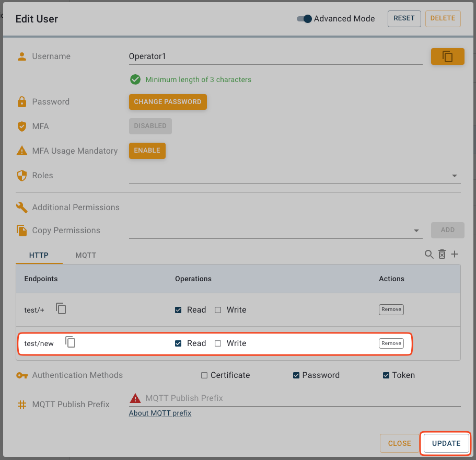Image resolution: width=476 pixels, height=460 pixels.
Task: Toggle the Advanced Mode switch
Action: pos(304,19)
